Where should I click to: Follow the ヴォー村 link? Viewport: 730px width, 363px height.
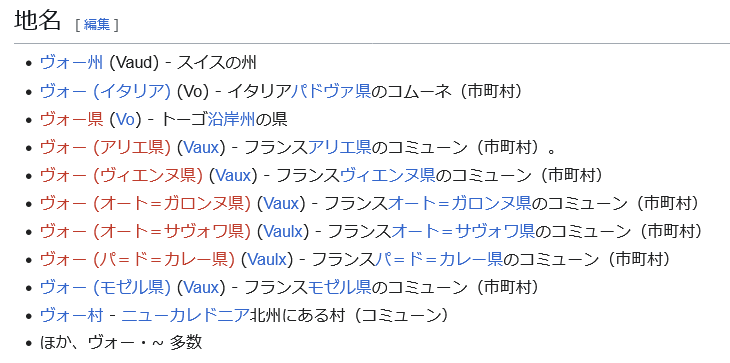coord(71,316)
